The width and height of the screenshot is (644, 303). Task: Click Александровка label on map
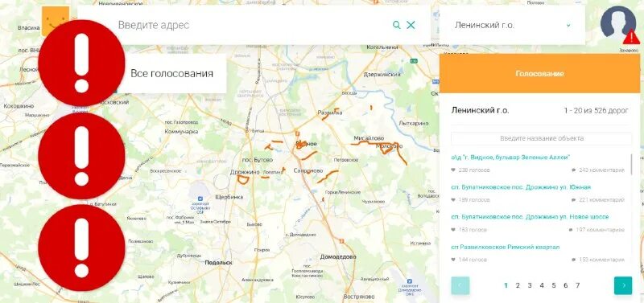click(x=257, y=280)
